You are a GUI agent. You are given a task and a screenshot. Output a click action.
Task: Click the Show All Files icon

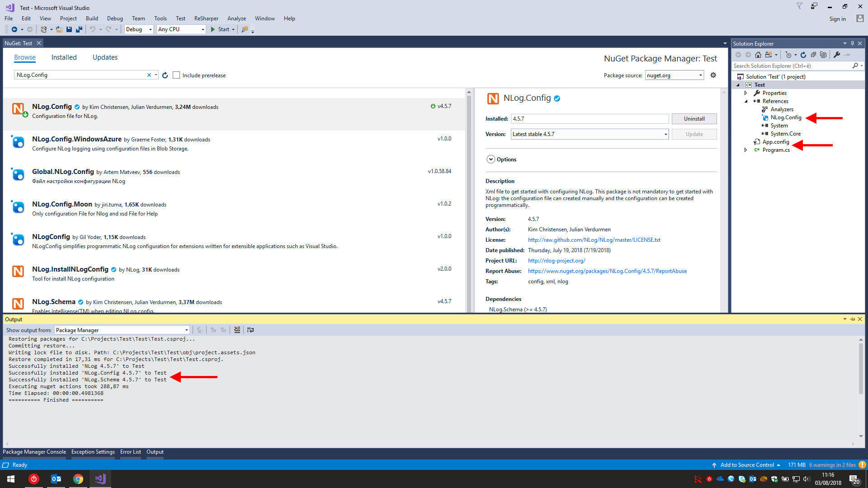(x=823, y=55)
